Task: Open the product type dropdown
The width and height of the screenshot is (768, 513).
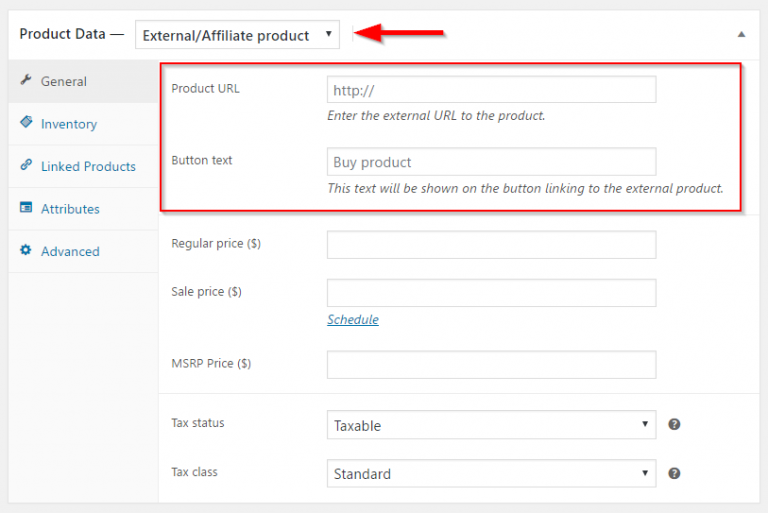Action: [237, 35]
